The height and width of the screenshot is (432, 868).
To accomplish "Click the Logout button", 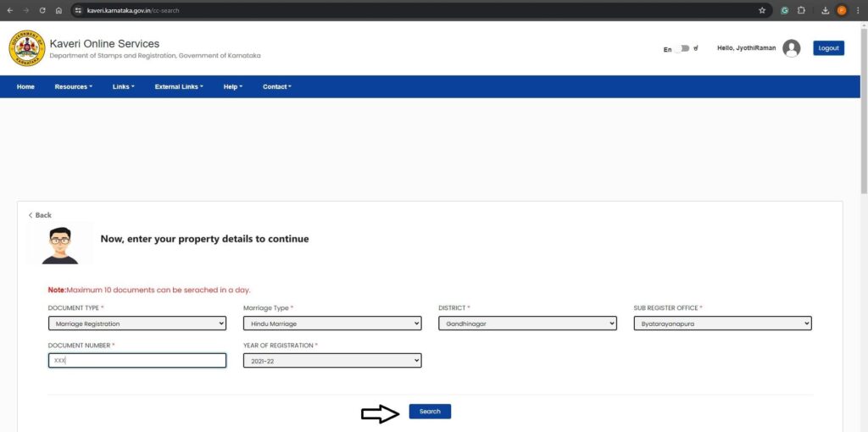I will point(829,48).
